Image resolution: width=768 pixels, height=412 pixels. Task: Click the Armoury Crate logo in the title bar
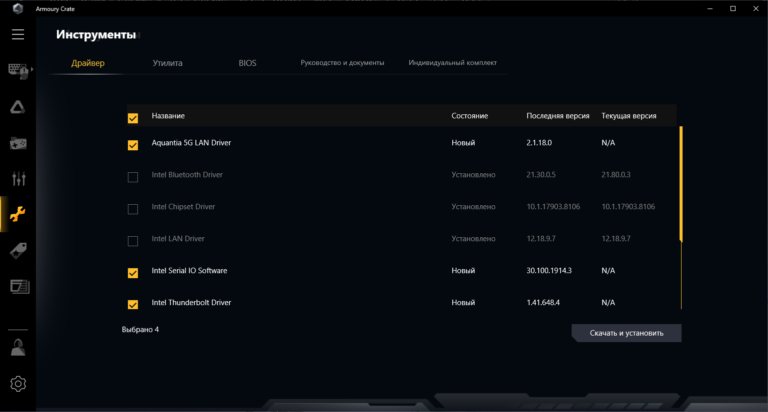click(x=18, y=8)
